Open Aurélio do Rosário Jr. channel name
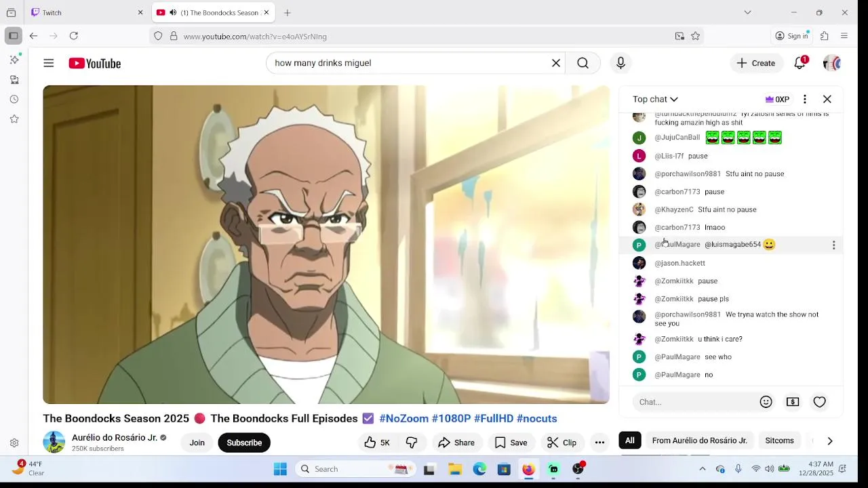This screenshot has height=488, width=868. tap(115, 437)
